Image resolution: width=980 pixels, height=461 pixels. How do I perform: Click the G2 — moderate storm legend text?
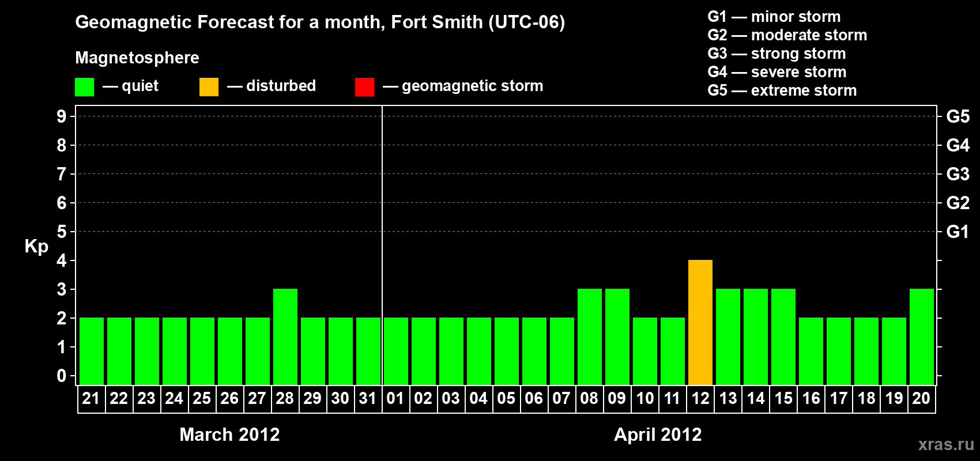coord(787,35)
